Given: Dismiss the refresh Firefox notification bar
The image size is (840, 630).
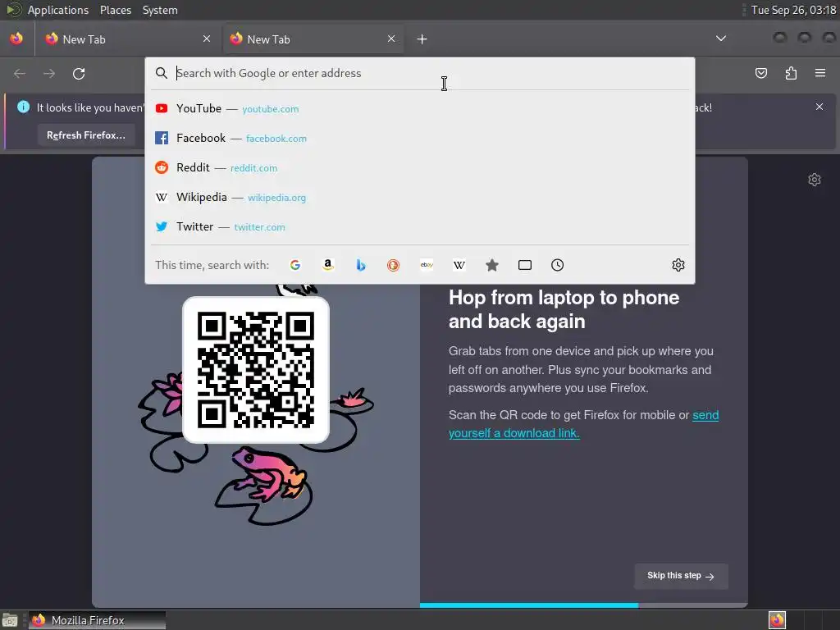Looking at the screenshot, I should 819,107.
